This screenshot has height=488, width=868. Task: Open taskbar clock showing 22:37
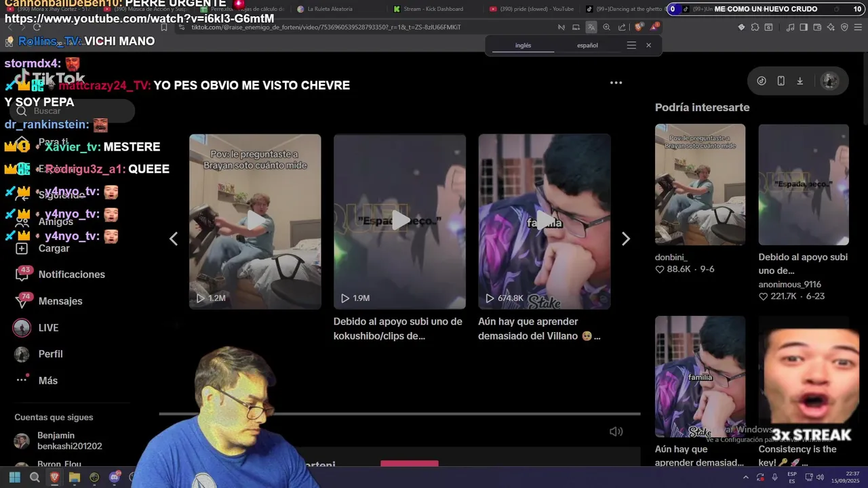point(846,477)
